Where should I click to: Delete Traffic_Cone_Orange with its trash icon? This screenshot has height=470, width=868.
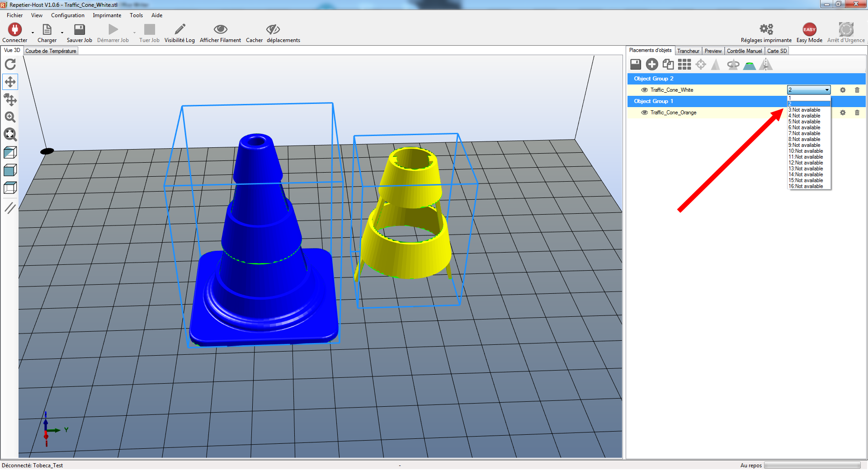click(x=857, y=113)
